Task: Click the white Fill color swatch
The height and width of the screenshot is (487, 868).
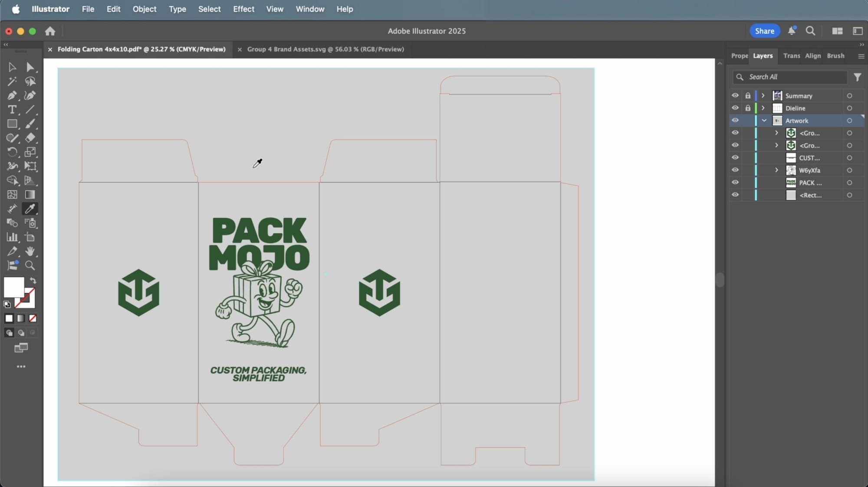Action: point(13,287)
